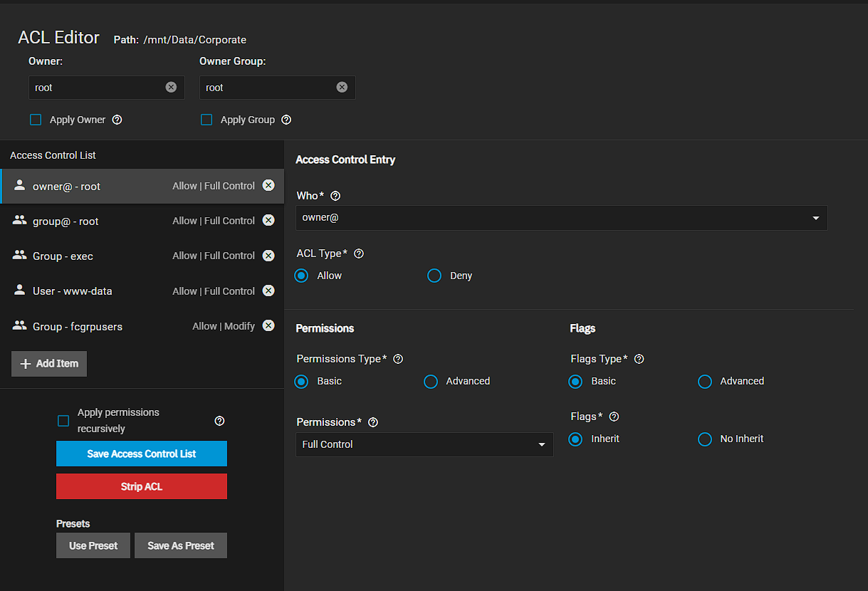The image size is (868, 591).
Task: Clear the Owner field with its X icon
Action: [171, 87]
